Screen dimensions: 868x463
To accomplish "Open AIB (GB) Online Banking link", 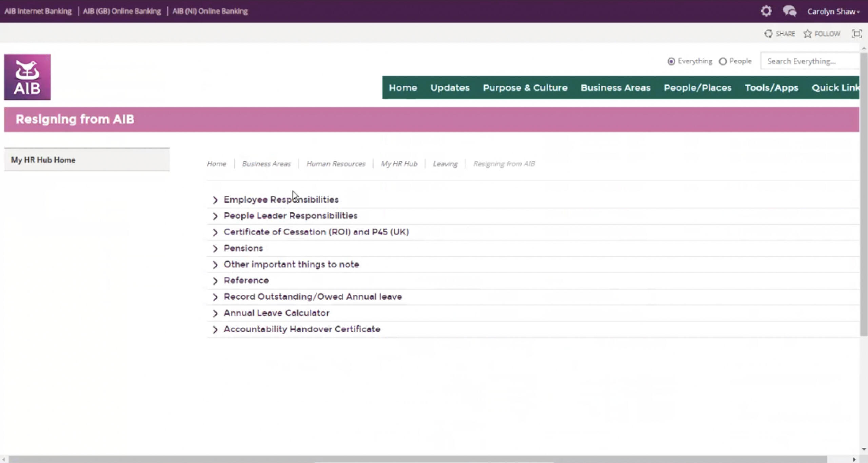I will coord(122,11).
